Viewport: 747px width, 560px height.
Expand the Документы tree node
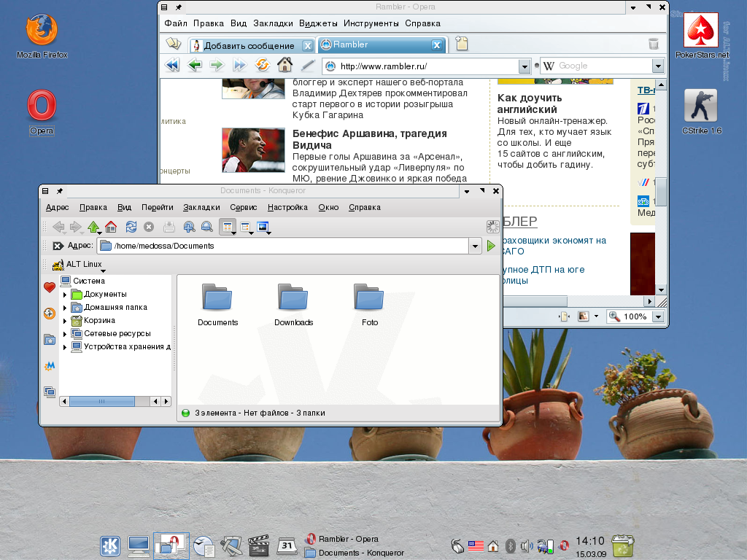pos(65,295)
